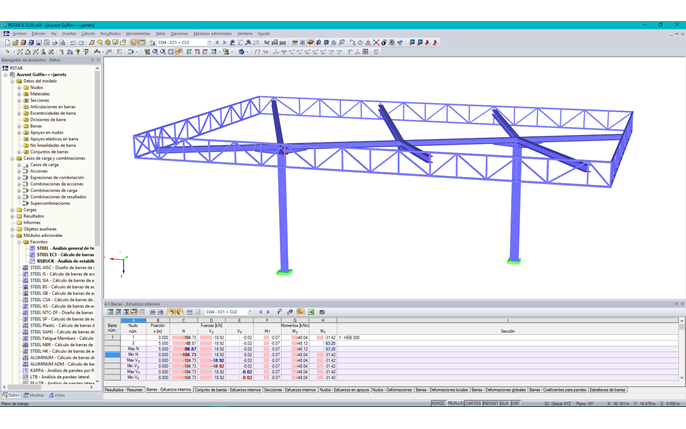
Task: Select the LTB lateral buckling analysis module
Action: [x=60, y=377]
